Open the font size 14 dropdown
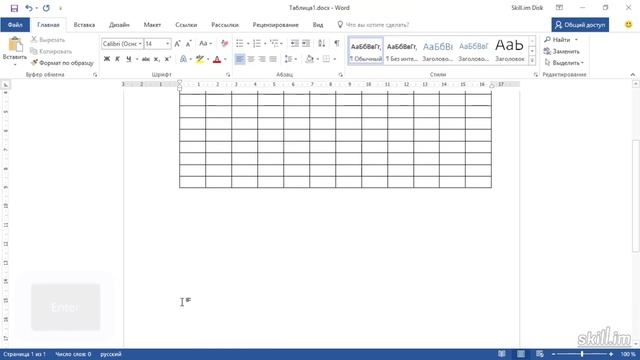Viewport: 640px width, 360px height. coord(167,44)
